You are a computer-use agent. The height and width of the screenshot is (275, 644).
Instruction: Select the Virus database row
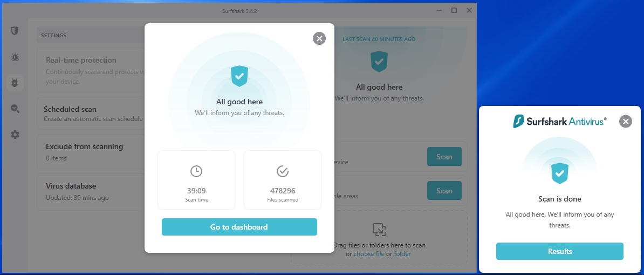click(91, 191)
